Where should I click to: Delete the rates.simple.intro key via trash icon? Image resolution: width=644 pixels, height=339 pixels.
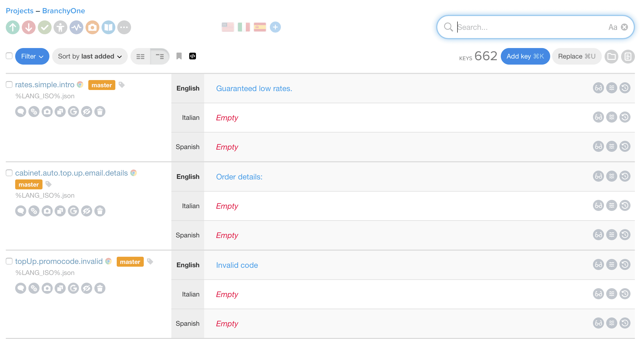click(x=100, y=112)
